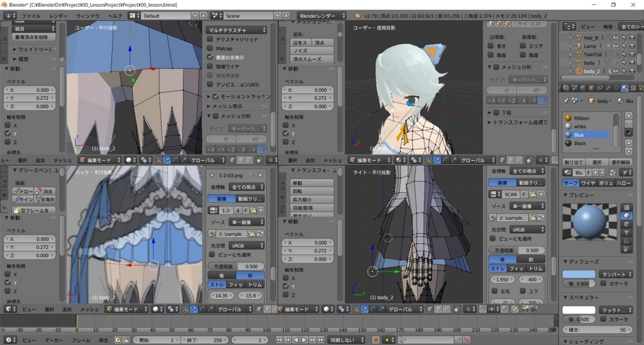Expand the メッシュ表示 panel

click(225, 106)
